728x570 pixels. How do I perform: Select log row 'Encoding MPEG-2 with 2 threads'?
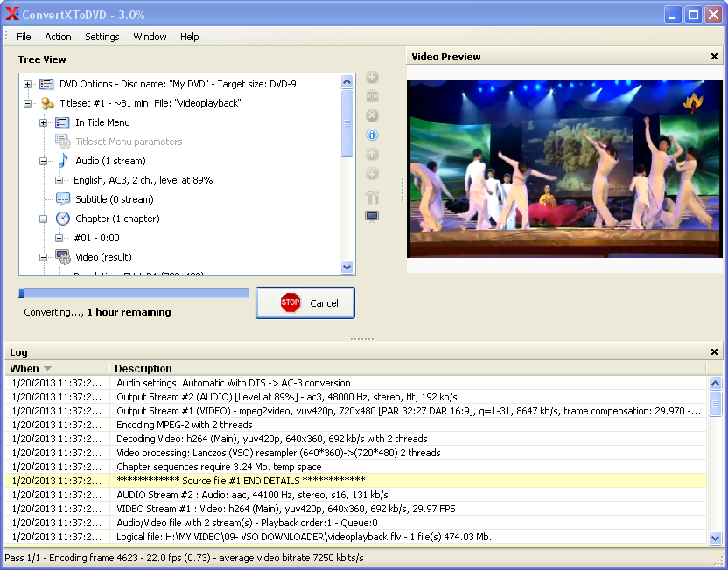355,425
